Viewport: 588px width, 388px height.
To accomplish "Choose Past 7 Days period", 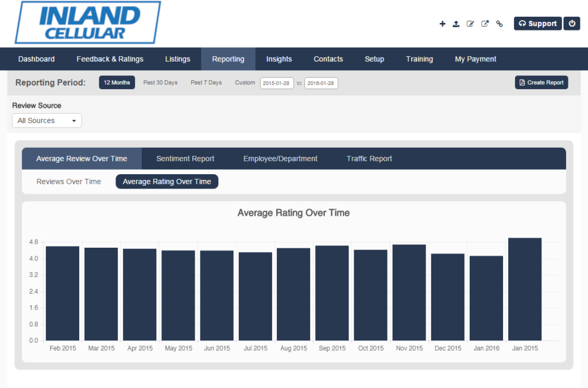I will pyautogui.click(x=206, y=83).
